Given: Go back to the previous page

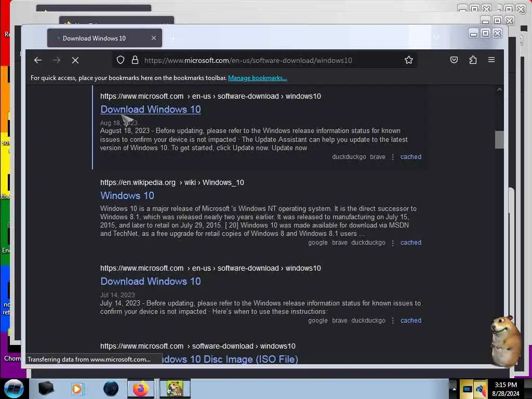Looking at the screenshot, I should pos(37,60).
